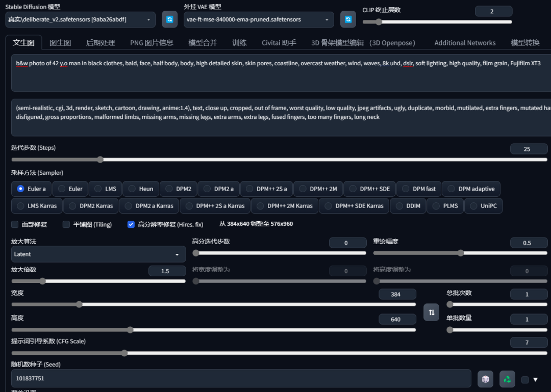Go to the Additional Networks tab

465,43
